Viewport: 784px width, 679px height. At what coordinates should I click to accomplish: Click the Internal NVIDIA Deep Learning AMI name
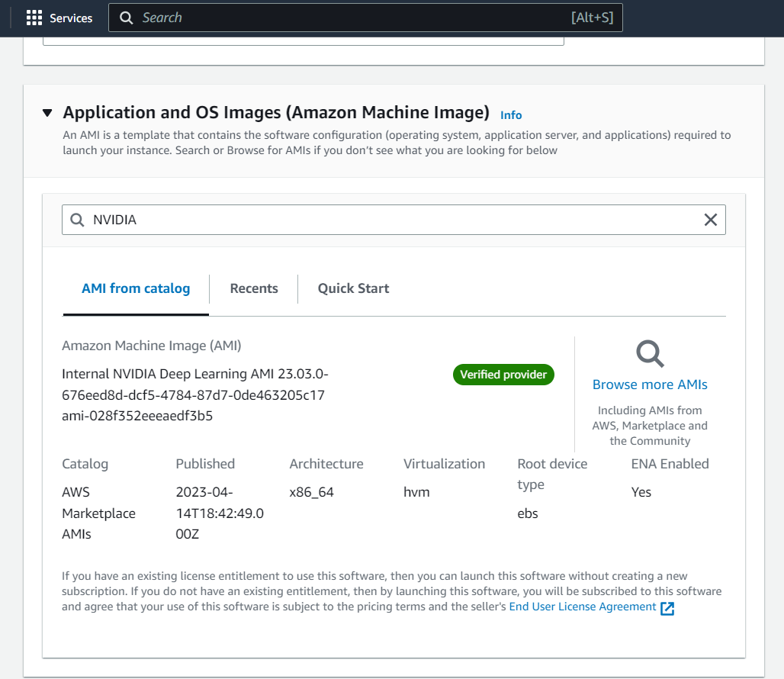coord(195,385)
